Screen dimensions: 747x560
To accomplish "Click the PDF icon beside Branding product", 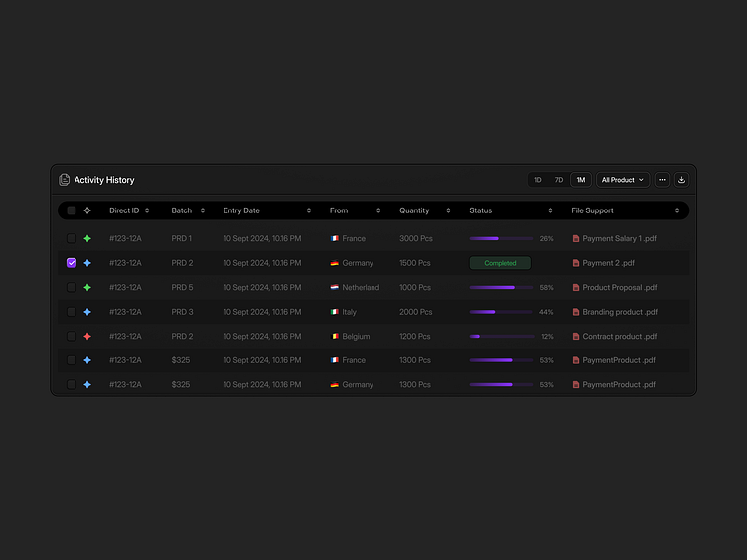I will [x=576, y=312].
